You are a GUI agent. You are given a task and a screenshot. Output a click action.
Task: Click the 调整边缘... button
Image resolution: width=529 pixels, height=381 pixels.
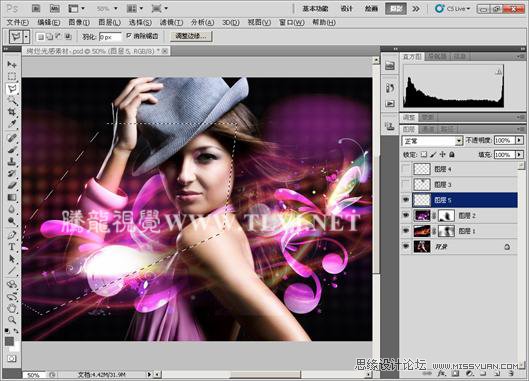click(191, 36)
